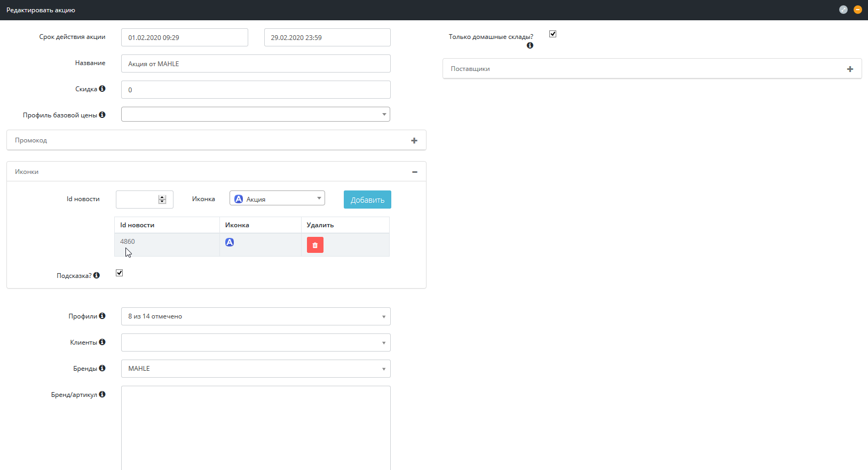Screen dimensions: 868x470
Task: Click the Id новости spinner arrows
Action: [x=162, y=200]
